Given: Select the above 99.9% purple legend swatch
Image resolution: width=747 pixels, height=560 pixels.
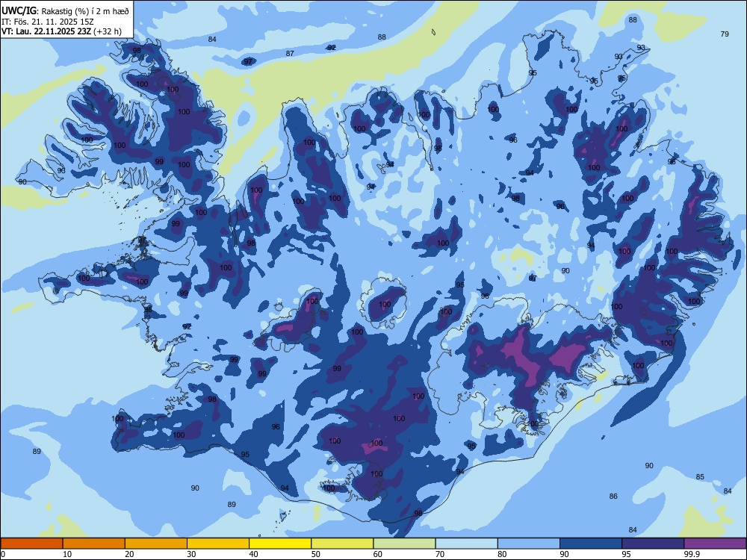Looking at the screenshot, I should [x=715, y=544].
